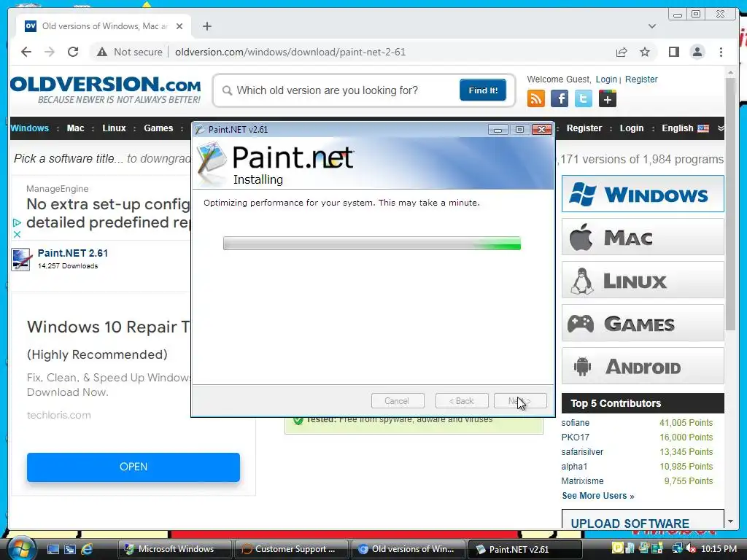Click Cancel in the Paint.NET installer

coord(398,401)
